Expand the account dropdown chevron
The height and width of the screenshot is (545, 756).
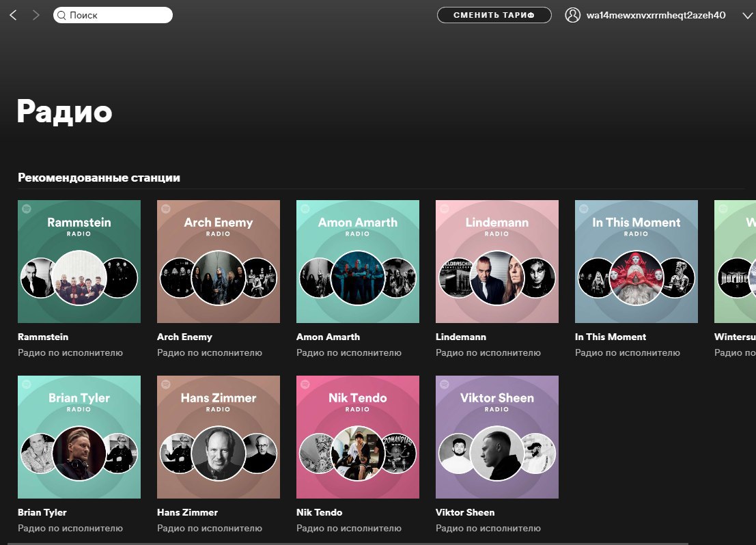click(x=747, y=16)
